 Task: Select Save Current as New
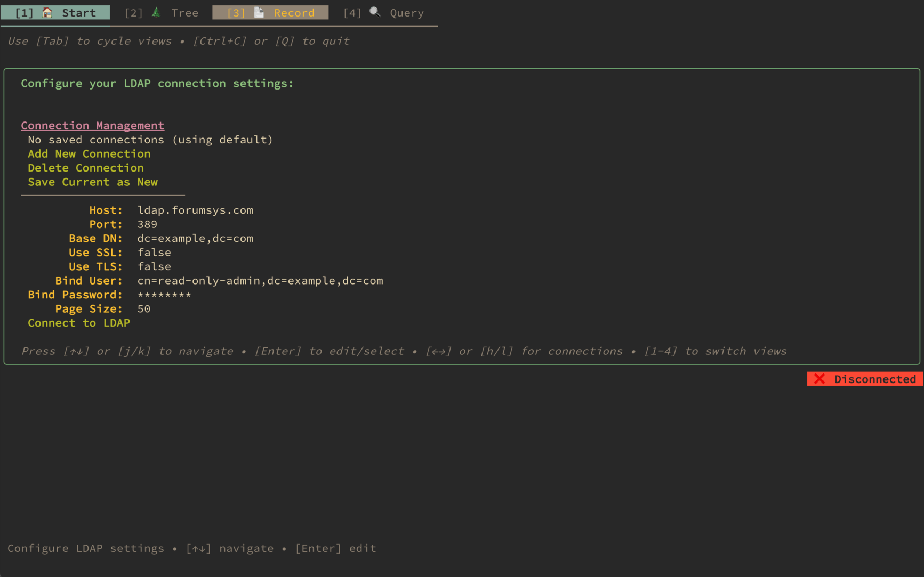coord(93,182)
